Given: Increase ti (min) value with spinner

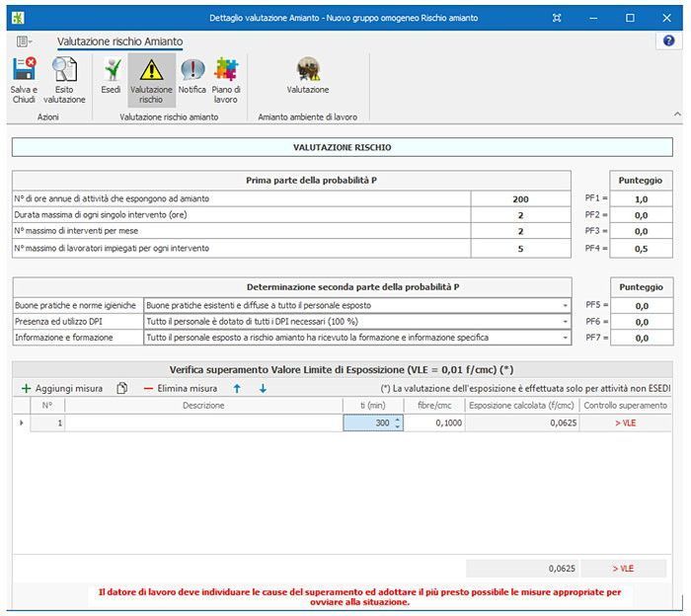Looking at the screenshot, I should (397, 419).
